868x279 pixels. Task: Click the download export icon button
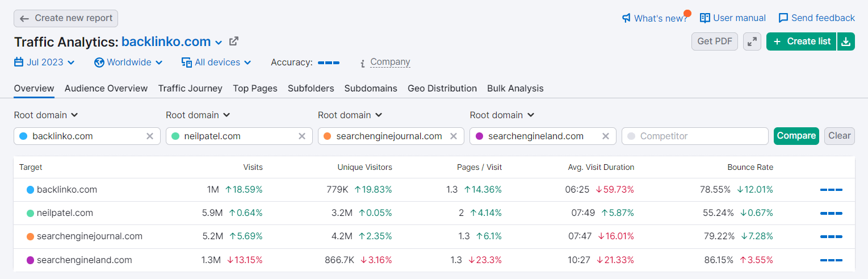846,41
